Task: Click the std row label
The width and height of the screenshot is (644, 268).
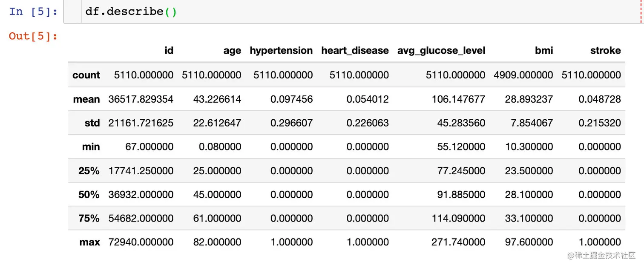Action: coord(92,123)
